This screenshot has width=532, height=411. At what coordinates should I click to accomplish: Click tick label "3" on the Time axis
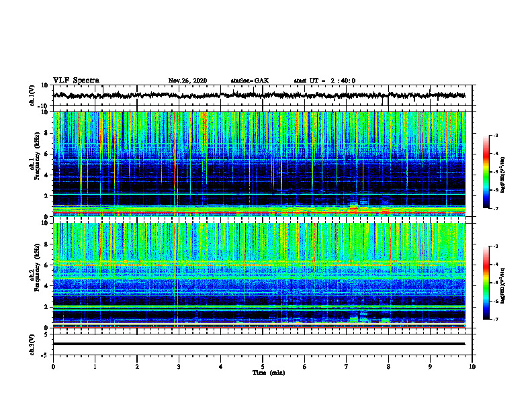click(x=179, y=367)
